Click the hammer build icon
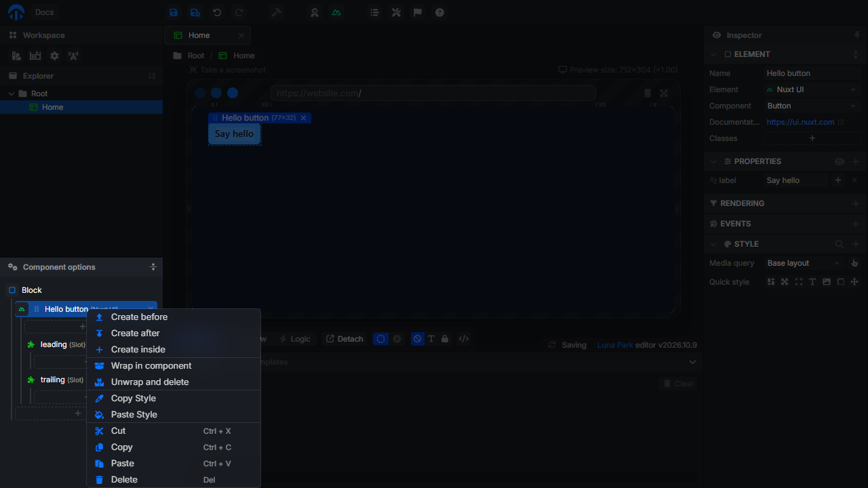 [277, 12]
